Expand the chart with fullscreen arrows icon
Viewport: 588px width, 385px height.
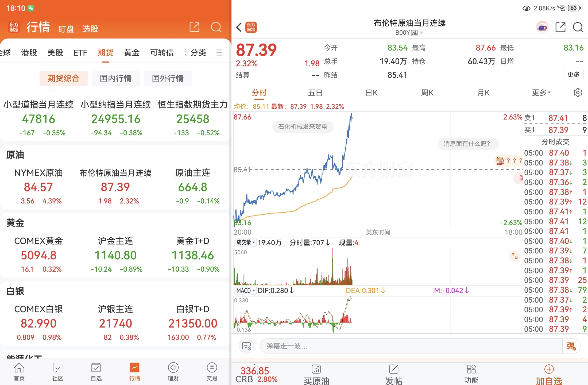coord(514,256)
